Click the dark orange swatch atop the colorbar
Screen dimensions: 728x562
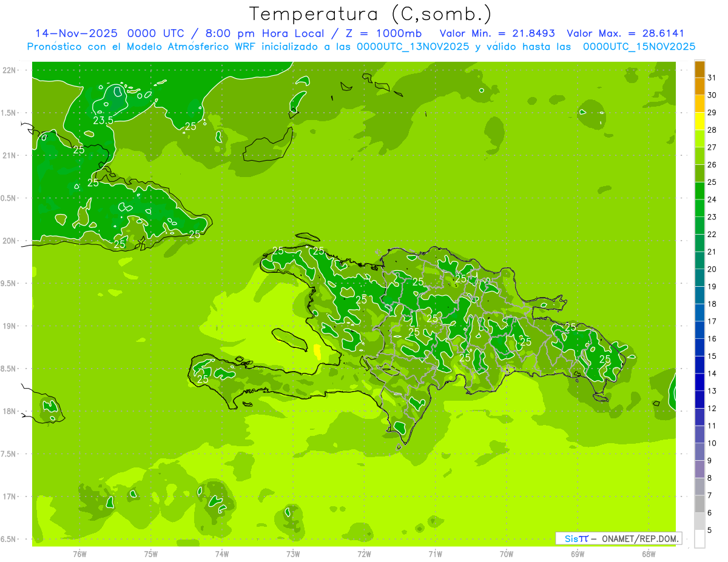pos(699,69)
